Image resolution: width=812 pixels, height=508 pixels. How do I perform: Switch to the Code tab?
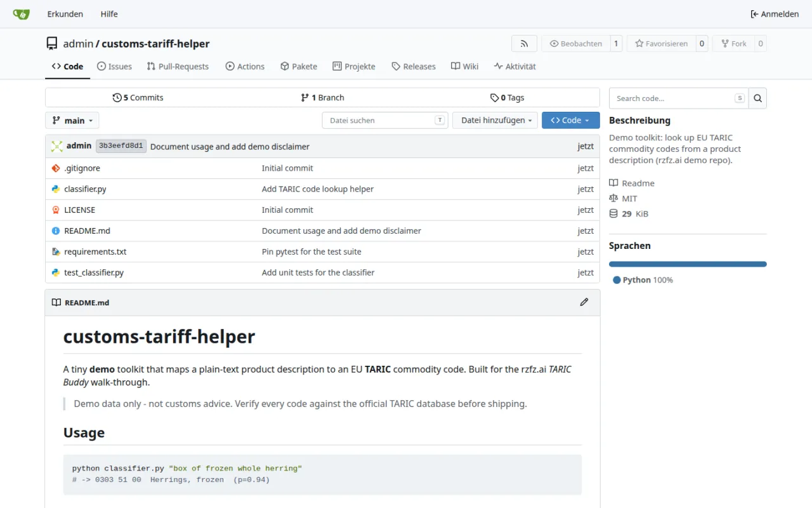(67, 66)
